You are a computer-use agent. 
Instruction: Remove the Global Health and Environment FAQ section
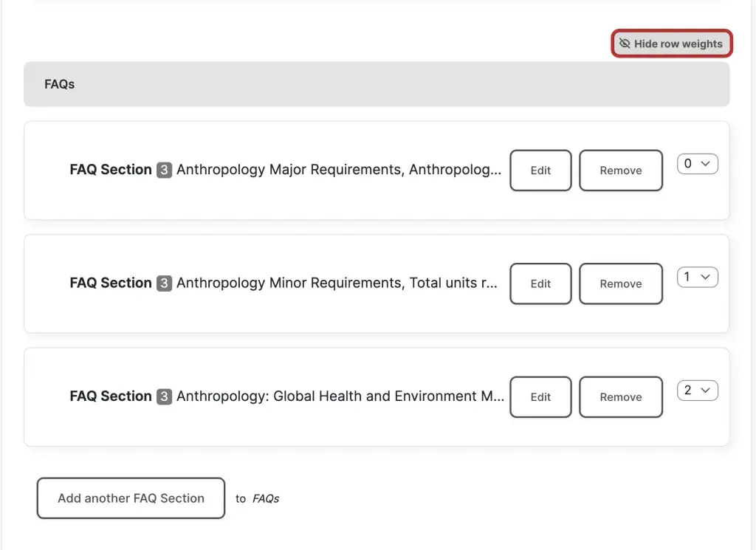pyautogui.click(x=620, y=397)
